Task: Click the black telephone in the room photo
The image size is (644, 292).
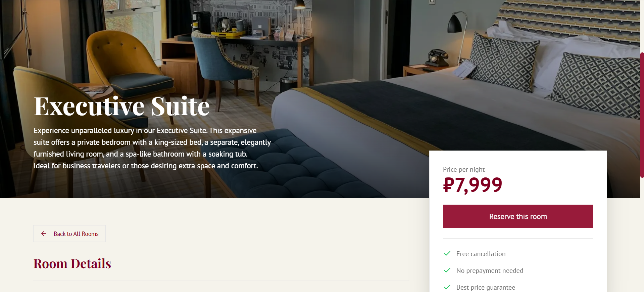Action: pos(437,58)
